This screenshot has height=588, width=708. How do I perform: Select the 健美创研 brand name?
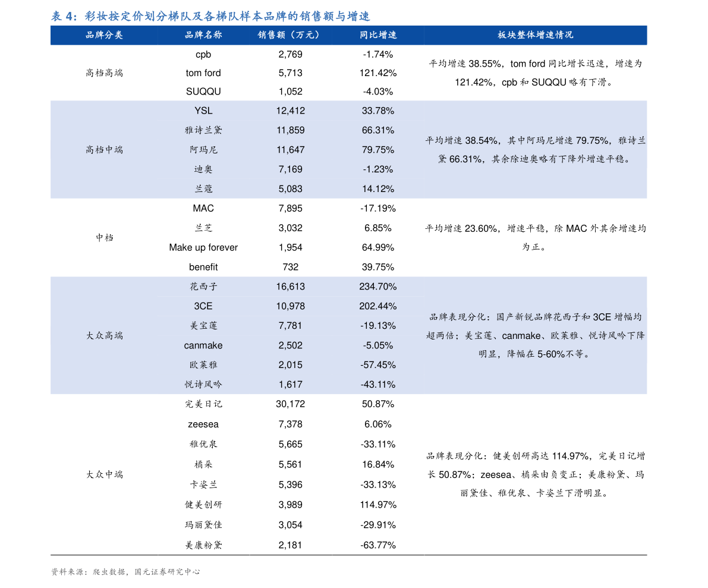[203, 505]
